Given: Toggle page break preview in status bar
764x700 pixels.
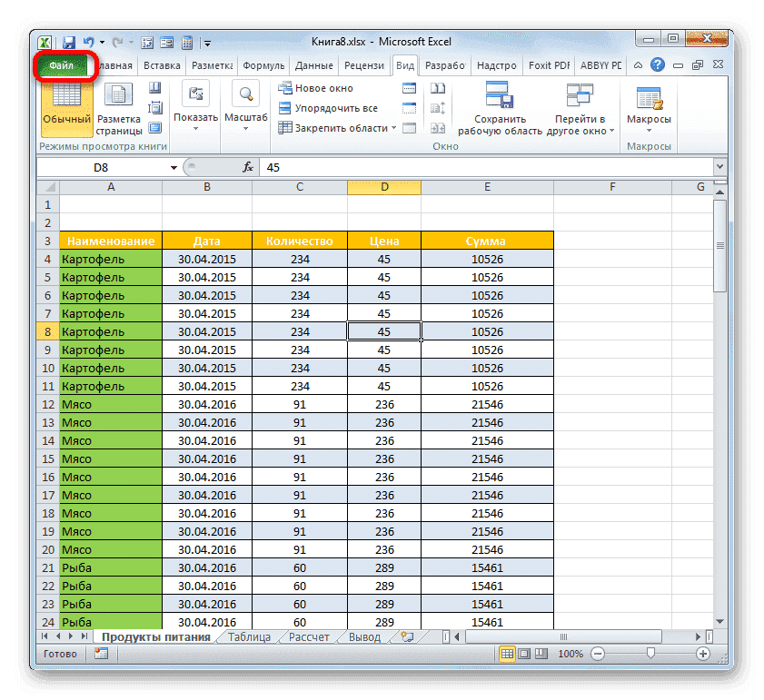Looking at the screenshot, I should coord(542,653).
